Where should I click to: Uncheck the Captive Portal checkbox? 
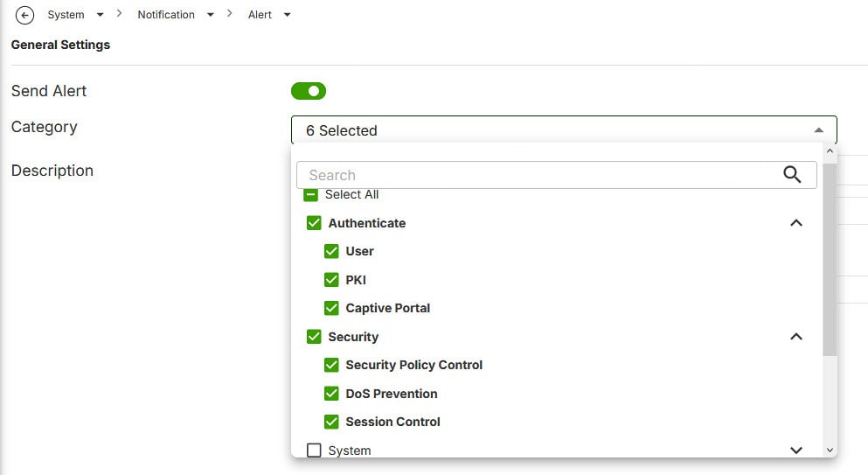coord(331,308)
